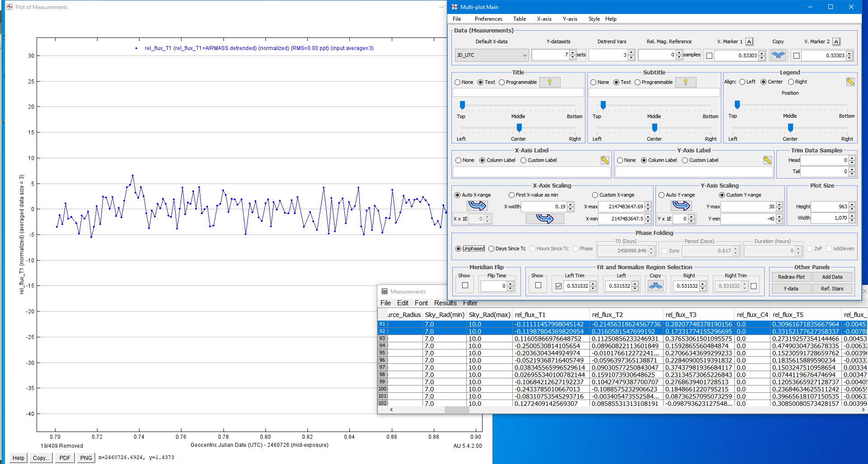Image resolution: width=868 pixels, height=464 pixels.
Task: Click the Measurements table horizontal scrollbar
Action: coord(456,410)
